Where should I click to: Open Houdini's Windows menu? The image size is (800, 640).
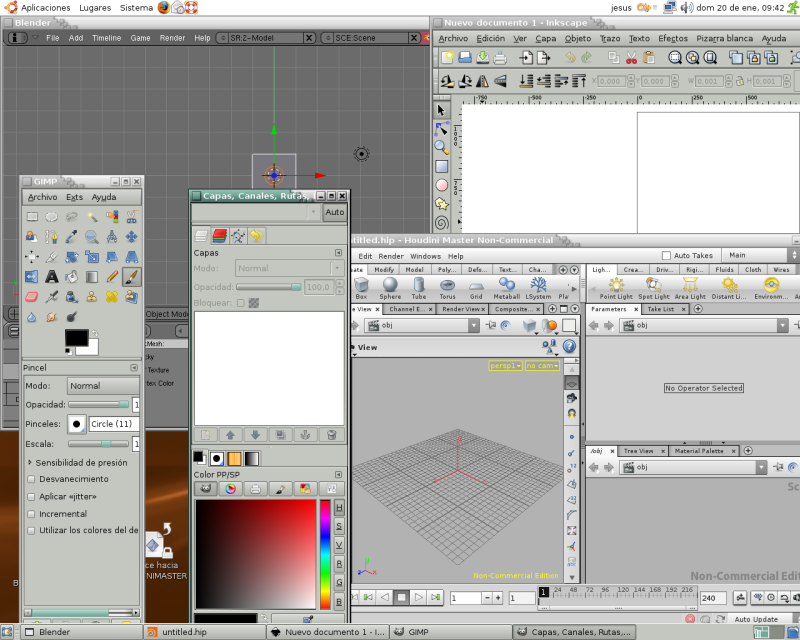coord(425,256)
